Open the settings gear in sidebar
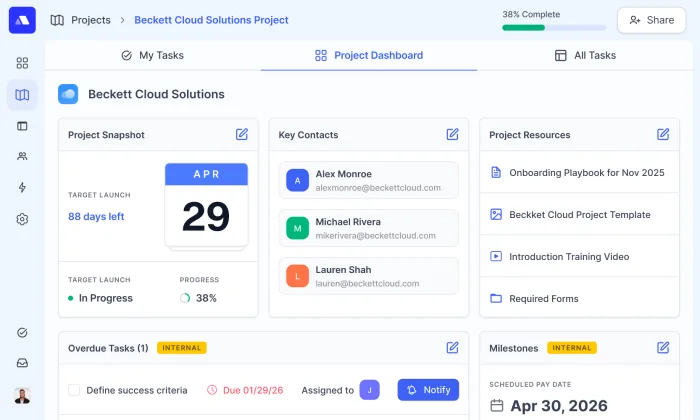This screenshot has height=420, width=700. coord(22,219)
